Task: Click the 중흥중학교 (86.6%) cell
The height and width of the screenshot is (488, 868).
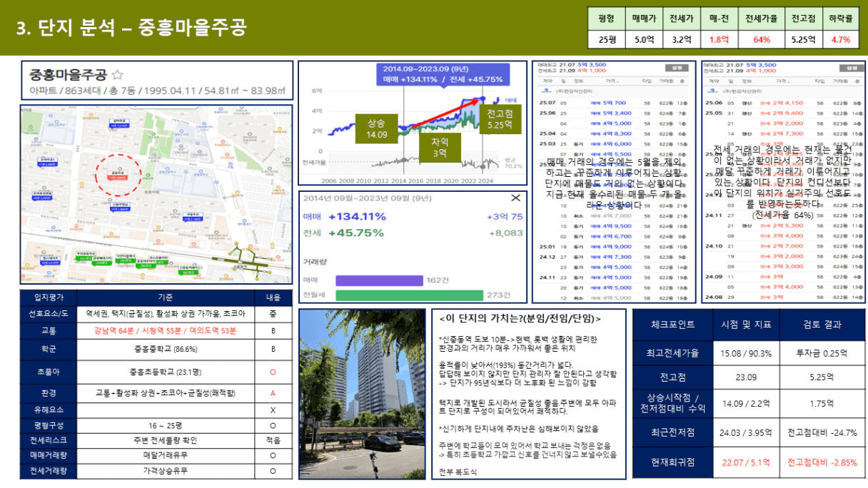Action: click(166, 350)
